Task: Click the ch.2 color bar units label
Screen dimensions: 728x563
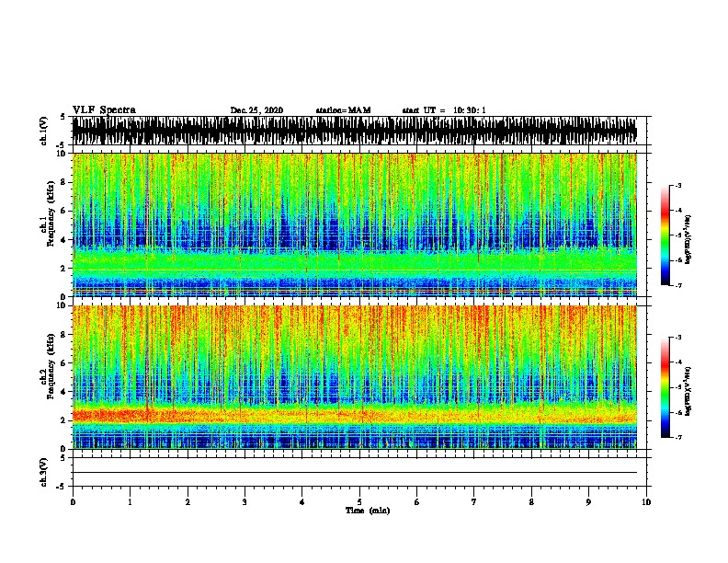Action: [x=688, y=391]
